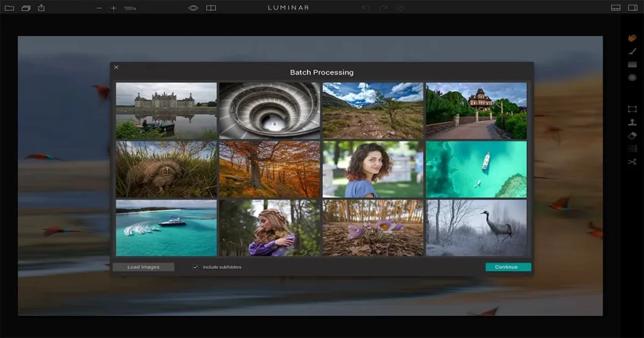Close the Batch Processing dialog
The height and width of the screenshot is (338, 644).
[116, 67]
